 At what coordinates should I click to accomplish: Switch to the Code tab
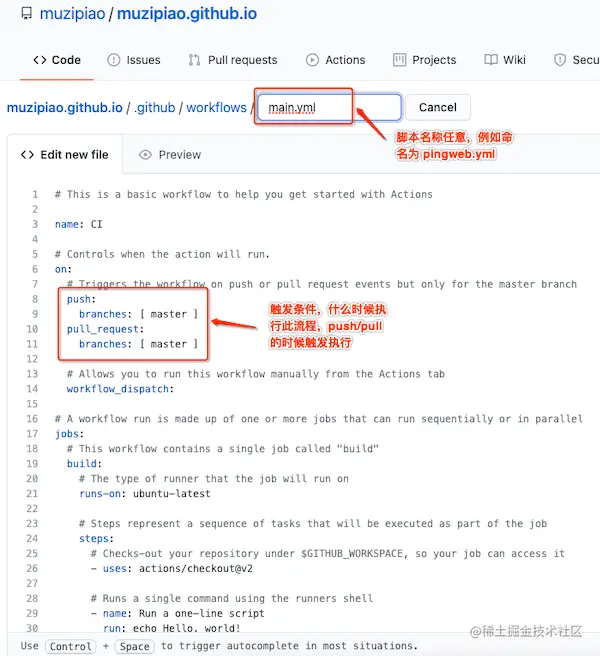click(x=57, y=60)
